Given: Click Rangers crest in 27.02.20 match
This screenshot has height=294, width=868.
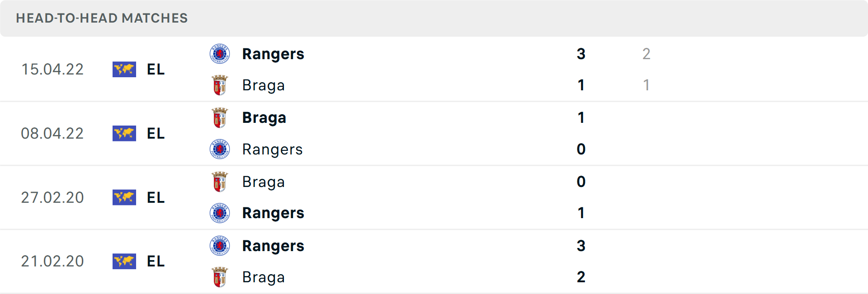Looking at the screenshot, I should tap(220, 213).
